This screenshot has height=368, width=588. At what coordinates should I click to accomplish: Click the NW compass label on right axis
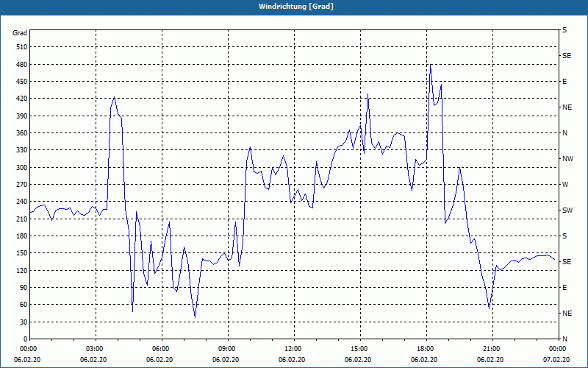567,159
